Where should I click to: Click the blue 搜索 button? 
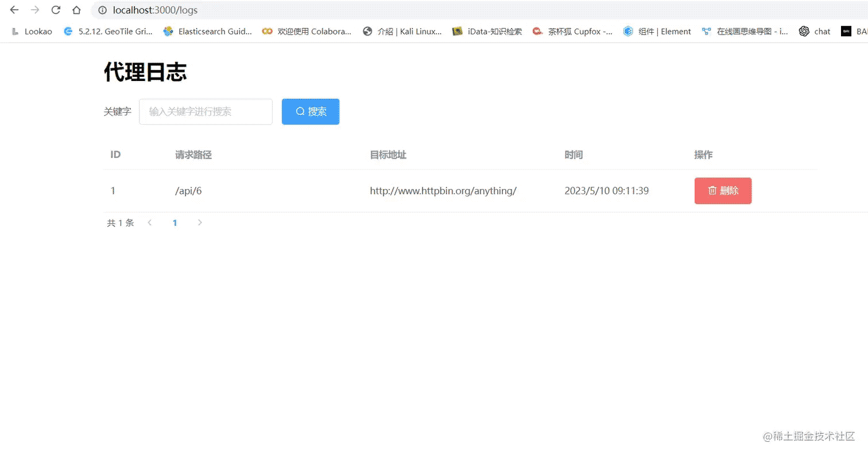311,111
